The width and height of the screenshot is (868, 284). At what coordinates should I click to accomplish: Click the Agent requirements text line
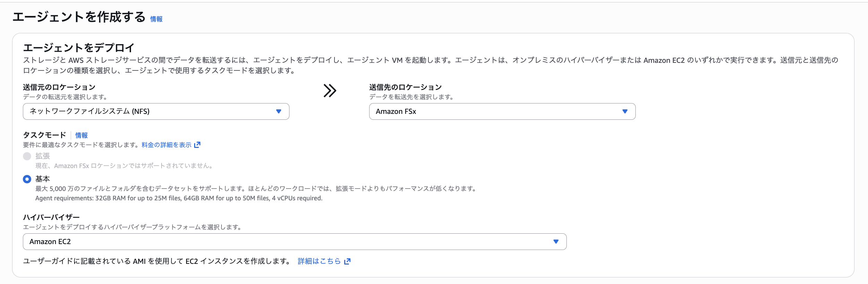[179, 198]
